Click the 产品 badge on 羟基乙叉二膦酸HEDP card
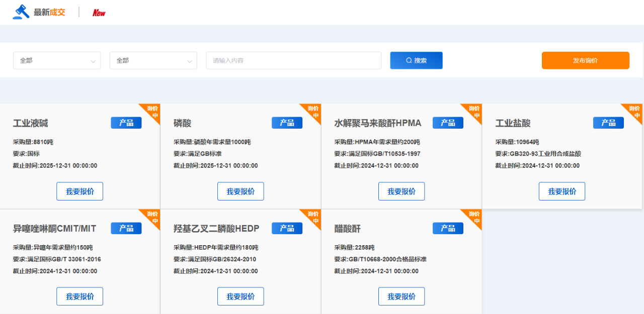This screenshot has height=314, width=644. pos(287,229)
